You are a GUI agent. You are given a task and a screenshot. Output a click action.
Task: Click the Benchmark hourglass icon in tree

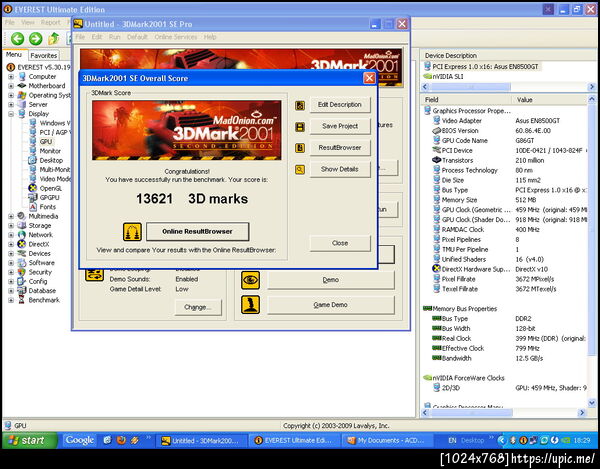[22, 300]
